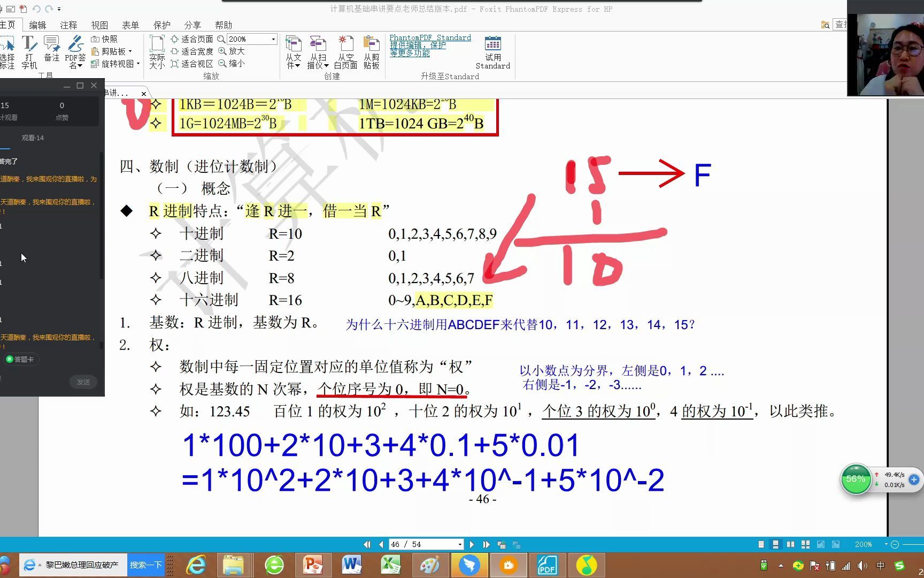Go to next page arrow
This screenshot has width=924, height=578.
[x=472, y=544]
